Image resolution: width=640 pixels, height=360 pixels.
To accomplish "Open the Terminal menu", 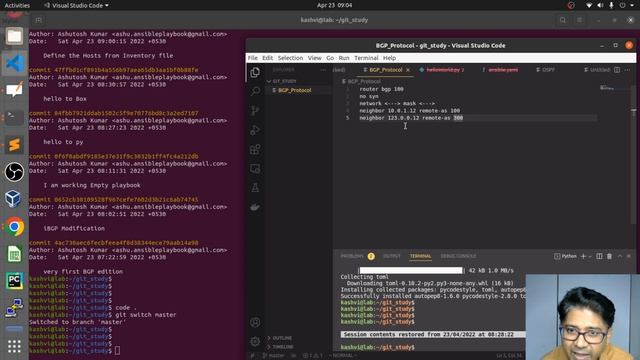I will tap(366, 58).
